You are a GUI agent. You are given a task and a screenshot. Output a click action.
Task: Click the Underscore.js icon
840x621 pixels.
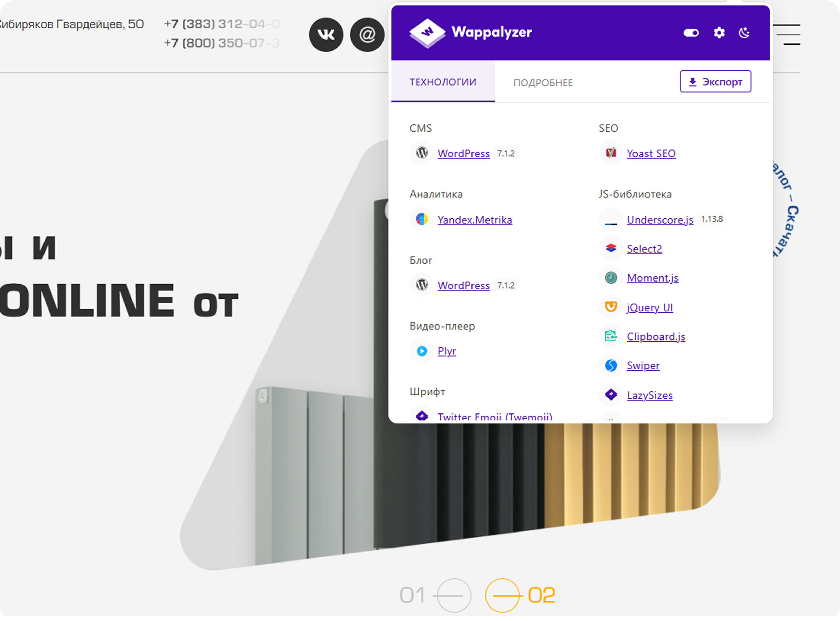click(x=611, y=219)
